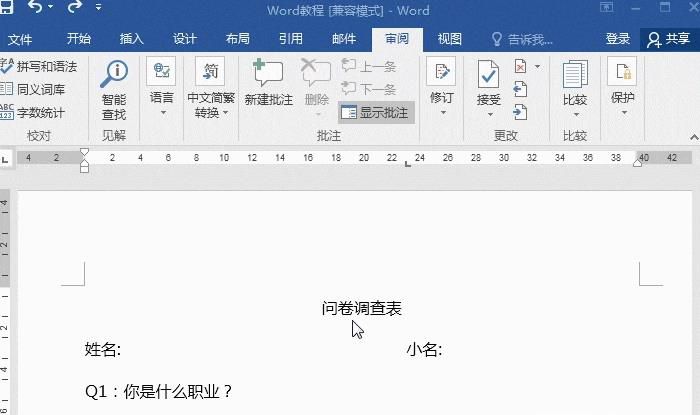The width and height of the screenshot is (700, 415).
Task: Expand the 接受 dropdown arrow
Action: tap(490, 114)
